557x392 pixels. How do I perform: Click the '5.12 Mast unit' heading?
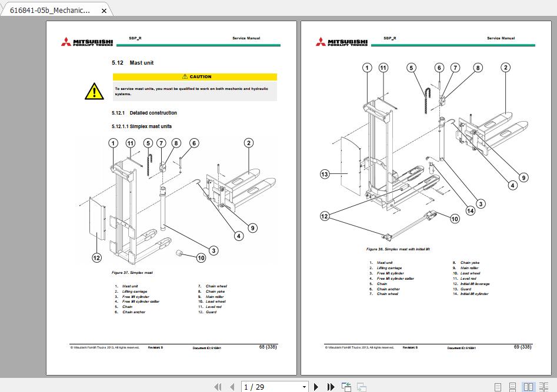coord(132,63)
